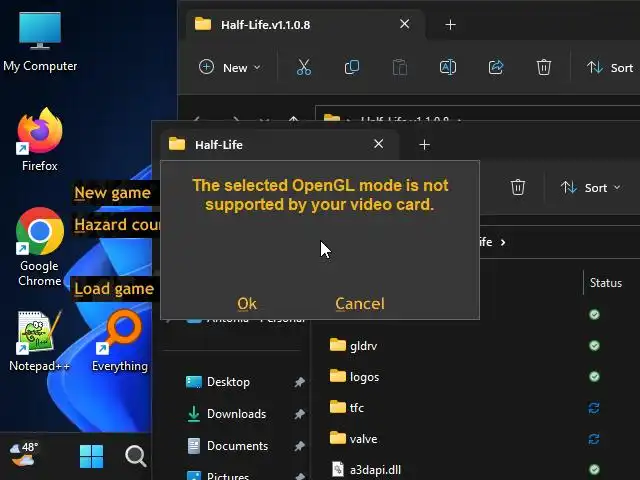Open the My Computer desktop icon
This screenshot has height=480, width=640.
click(x=40, y=42)
